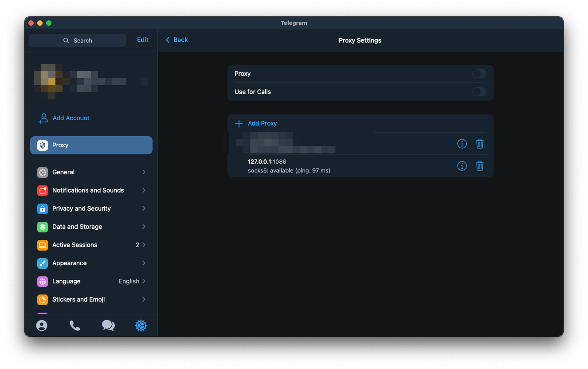The width and height of the screenshot is (588, 369).
Task: Expand the Data and Storage chevron
Action: [x=144, y=227]
